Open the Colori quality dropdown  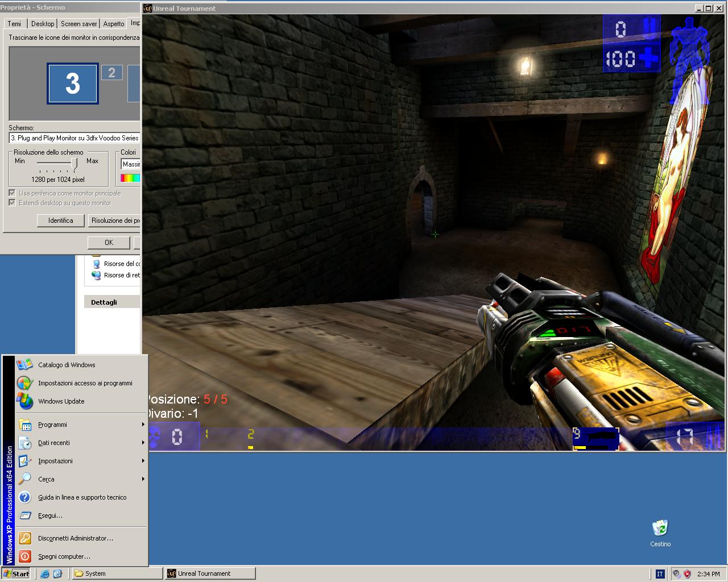tap(130, 164)
